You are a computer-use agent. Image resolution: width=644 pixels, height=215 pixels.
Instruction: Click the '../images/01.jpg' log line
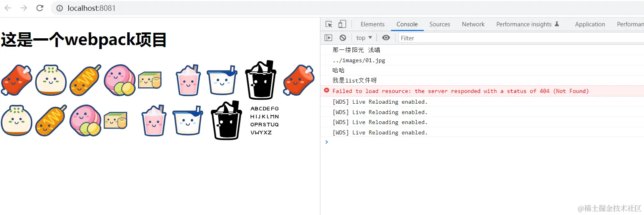359,60
